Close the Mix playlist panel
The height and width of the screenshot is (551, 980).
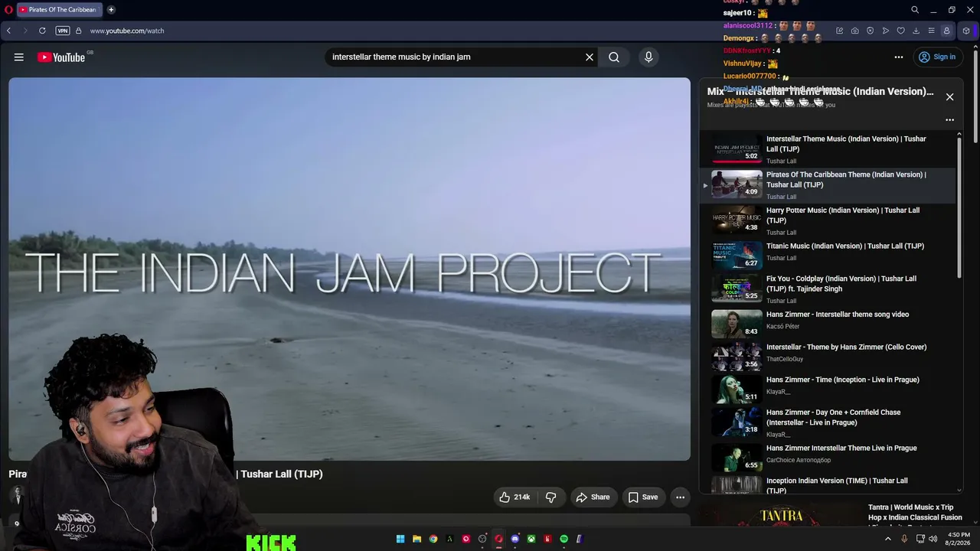(949, 97)
